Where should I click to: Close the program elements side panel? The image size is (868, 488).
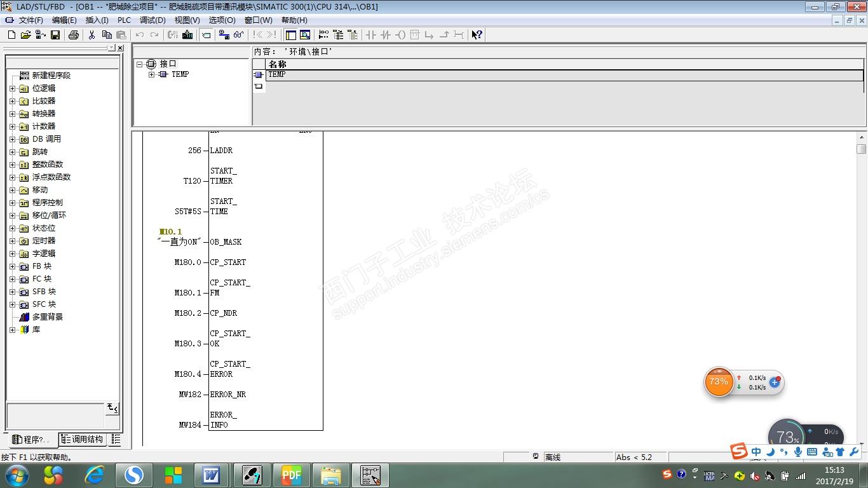point(121,48)
